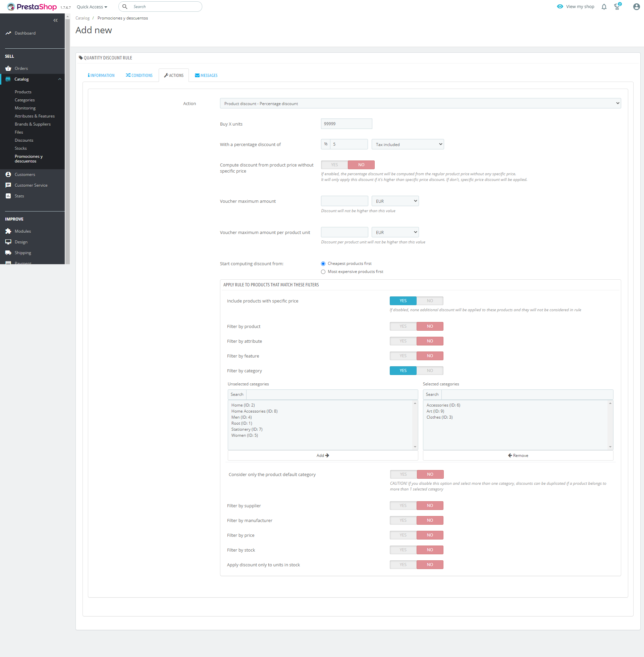Click the Customers person icon in sidebar
This screenshot has width=644, height=657.
point(8,174)
